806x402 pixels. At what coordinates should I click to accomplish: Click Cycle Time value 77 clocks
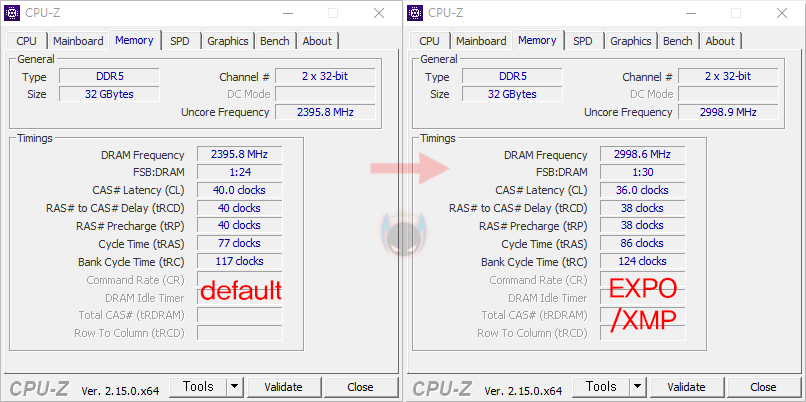click(x=240, y=244)
